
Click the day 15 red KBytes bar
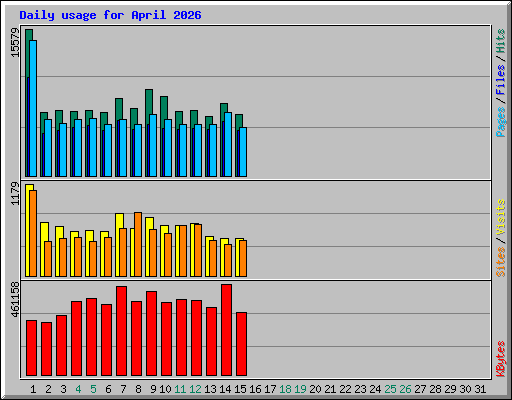tap(241, 344)
